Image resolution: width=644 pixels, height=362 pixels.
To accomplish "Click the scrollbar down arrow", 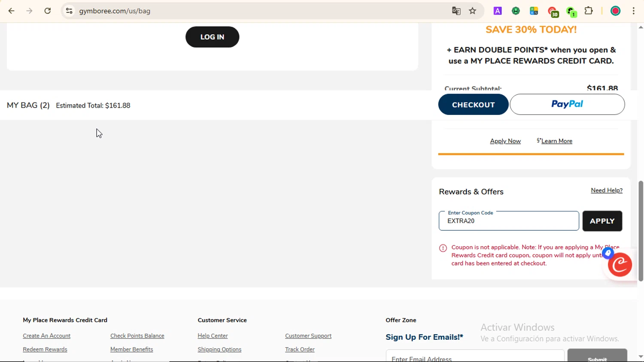I will point(641,356).
